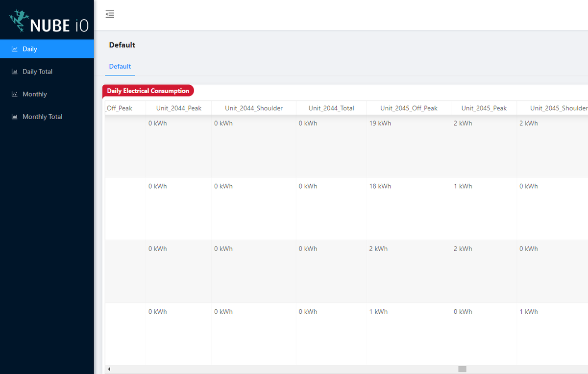This screenshot has height=374, width=588.
Task: Click the bold Default page heading
Action: click(122, 45)
